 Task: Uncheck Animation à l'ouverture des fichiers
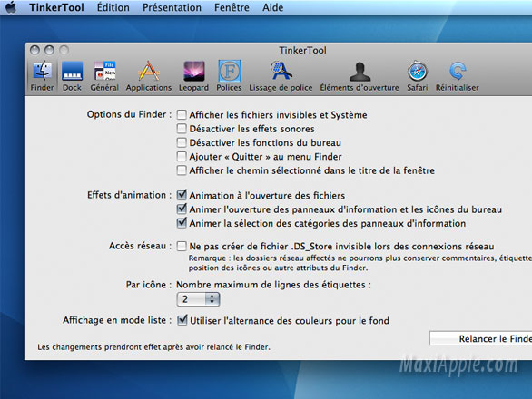point(182,195)
